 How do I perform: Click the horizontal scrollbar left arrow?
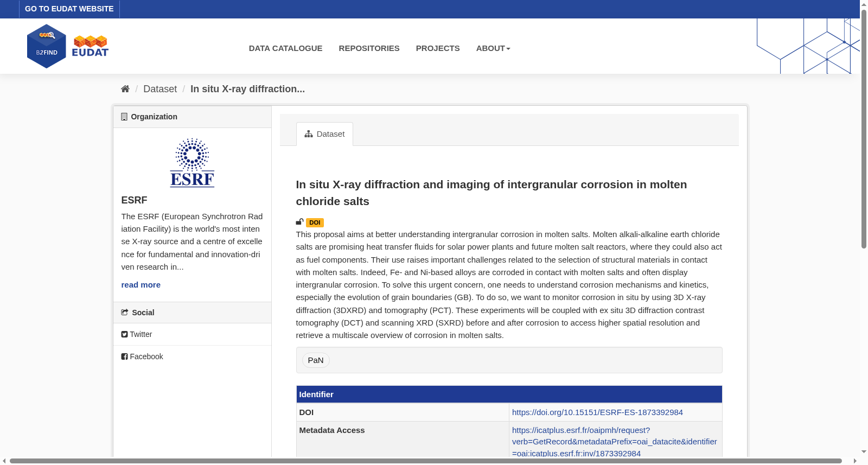click(4, 461)
